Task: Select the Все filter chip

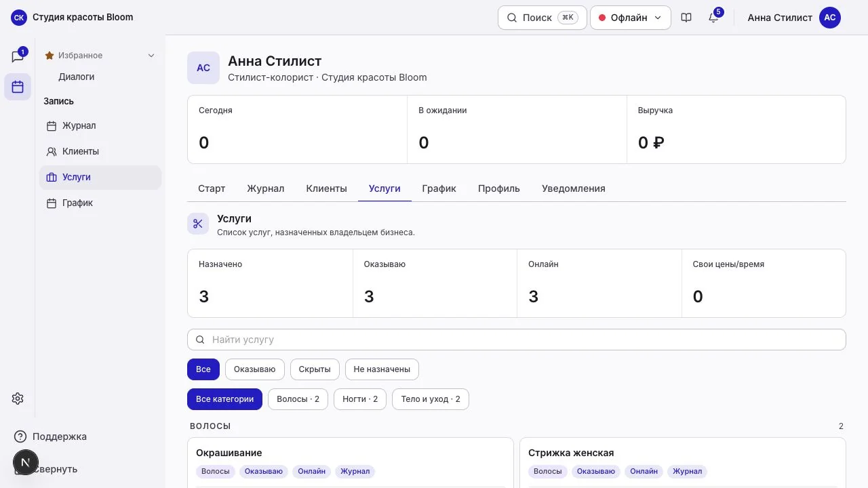Action: click(x=203, y=369)
